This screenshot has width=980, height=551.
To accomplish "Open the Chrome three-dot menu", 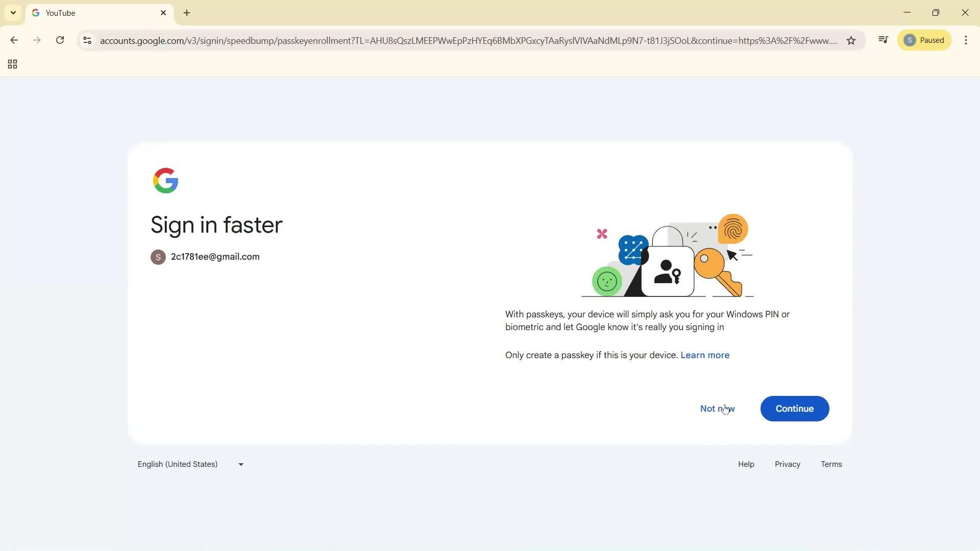I will point(966,40).
